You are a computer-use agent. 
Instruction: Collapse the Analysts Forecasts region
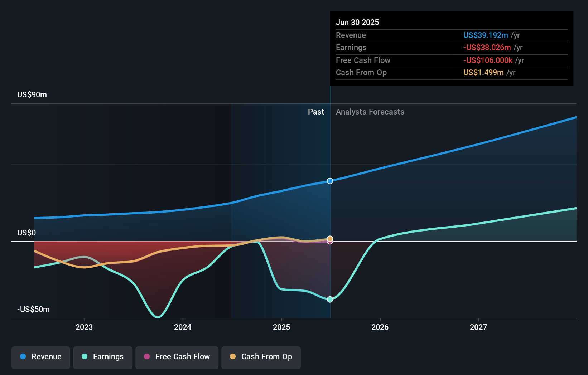pos(370,112)
